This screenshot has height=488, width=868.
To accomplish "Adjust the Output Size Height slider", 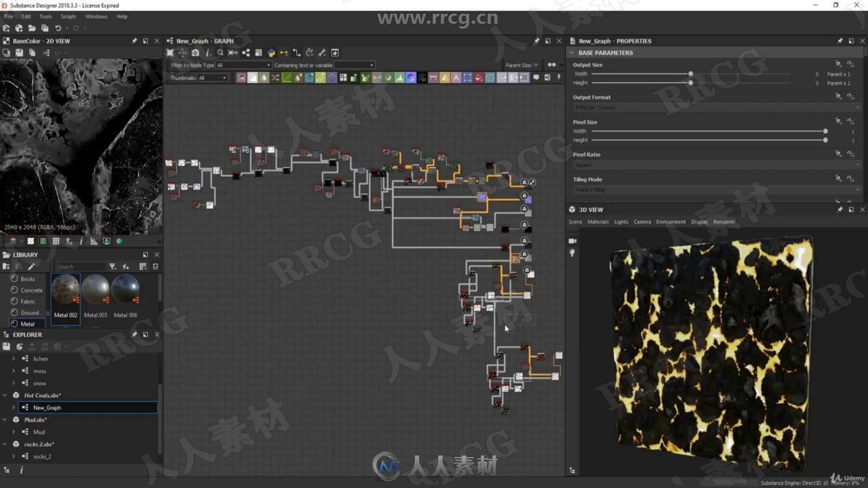I will pos(690,83).
